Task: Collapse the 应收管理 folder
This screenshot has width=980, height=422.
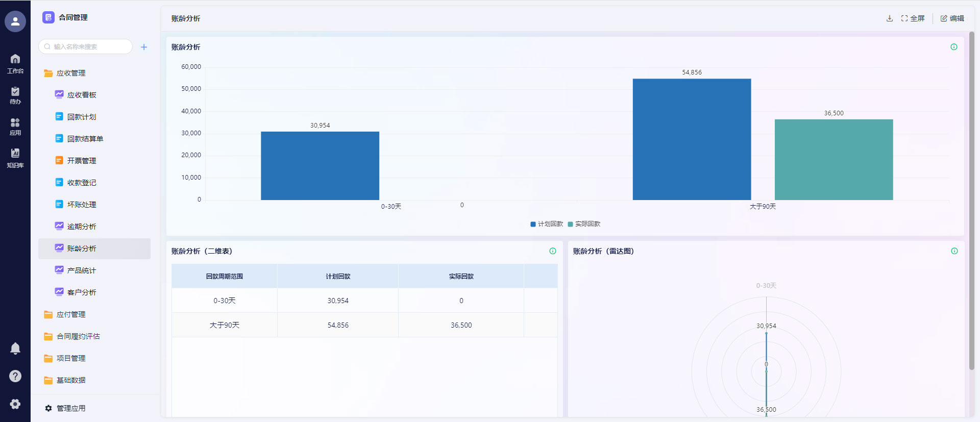Action: point(70,73)
